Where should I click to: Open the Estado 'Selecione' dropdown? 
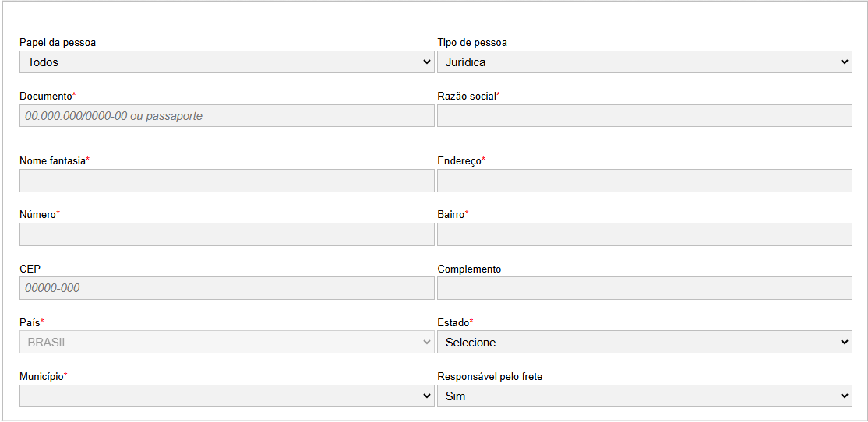point(644,342)
